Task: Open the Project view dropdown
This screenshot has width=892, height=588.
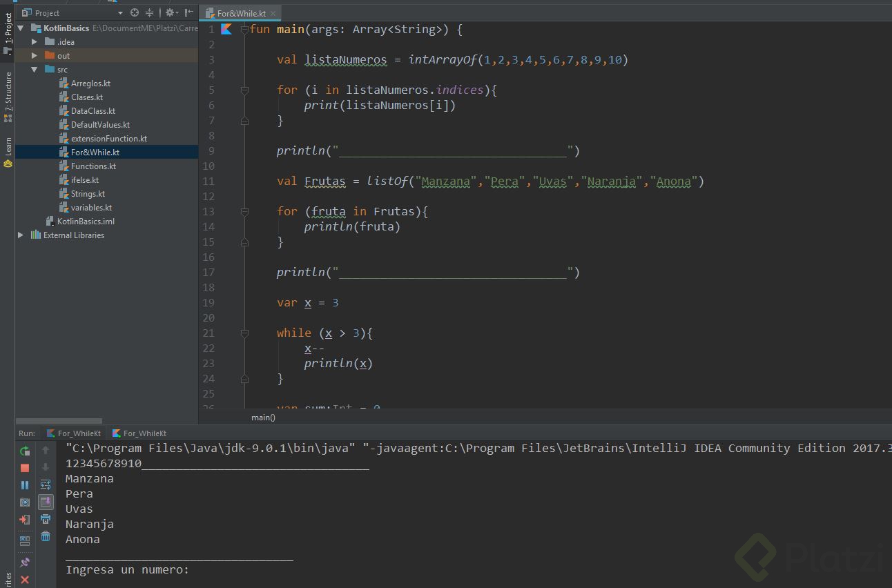Action: (120, 13)
